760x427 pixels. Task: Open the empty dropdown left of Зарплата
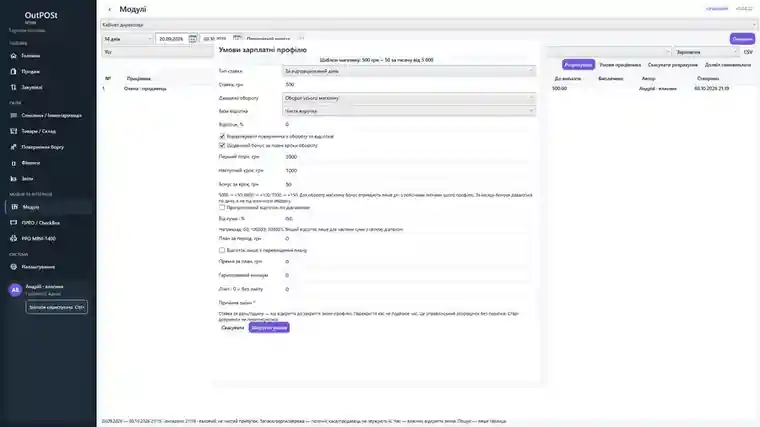click(x=609, y=52)
